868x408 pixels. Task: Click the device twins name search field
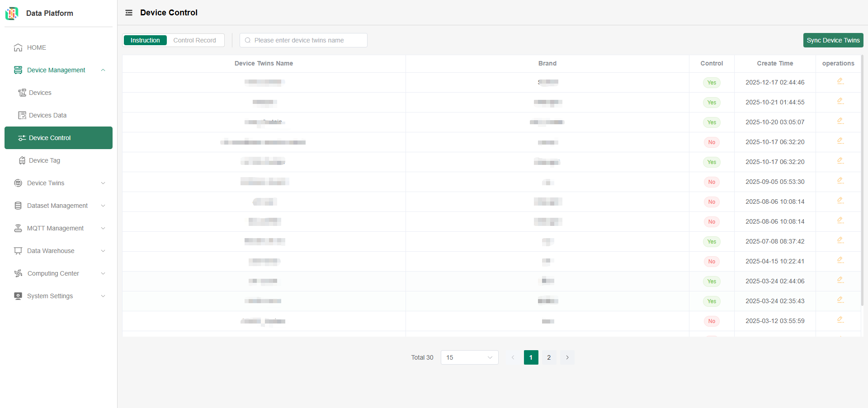click(307, 40)
